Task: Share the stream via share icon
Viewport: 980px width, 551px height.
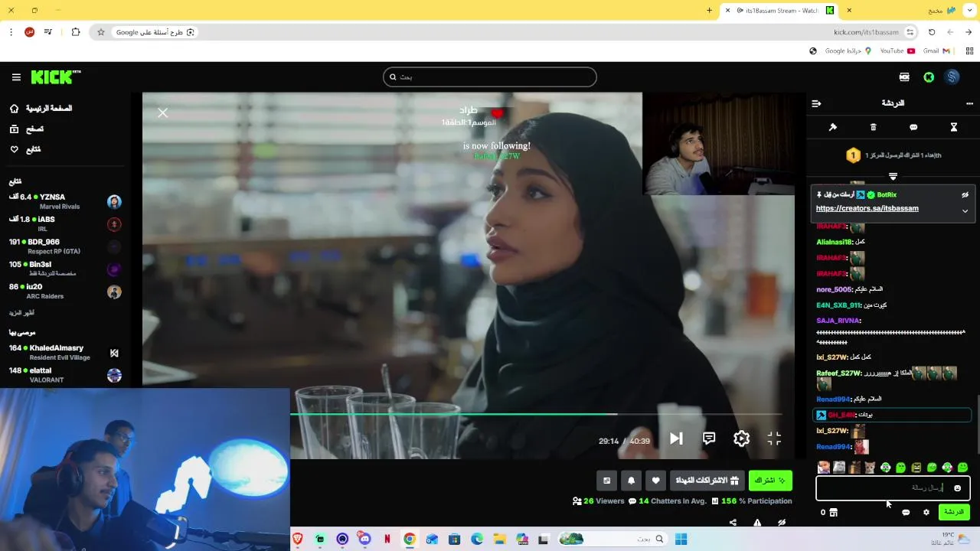Action: pos(733,523)
